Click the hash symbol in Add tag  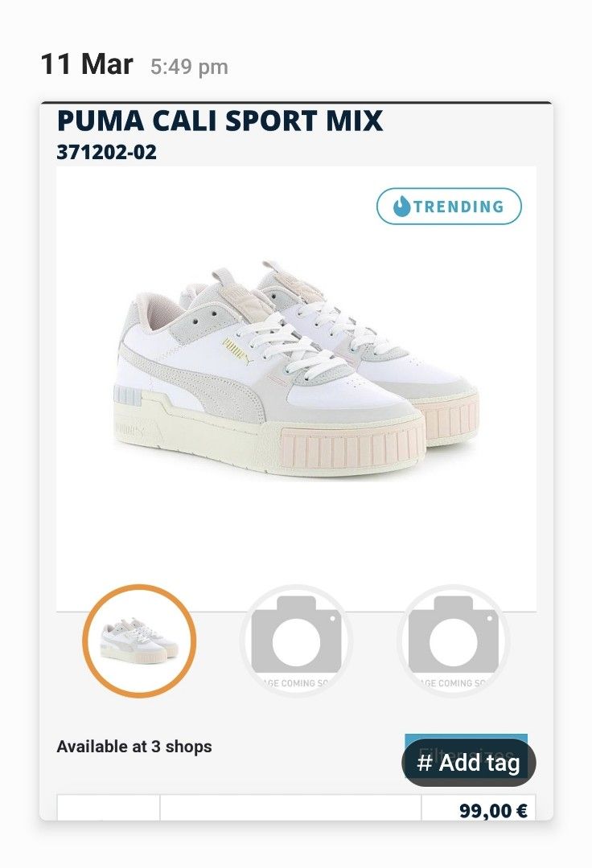(x=425, y=763)
